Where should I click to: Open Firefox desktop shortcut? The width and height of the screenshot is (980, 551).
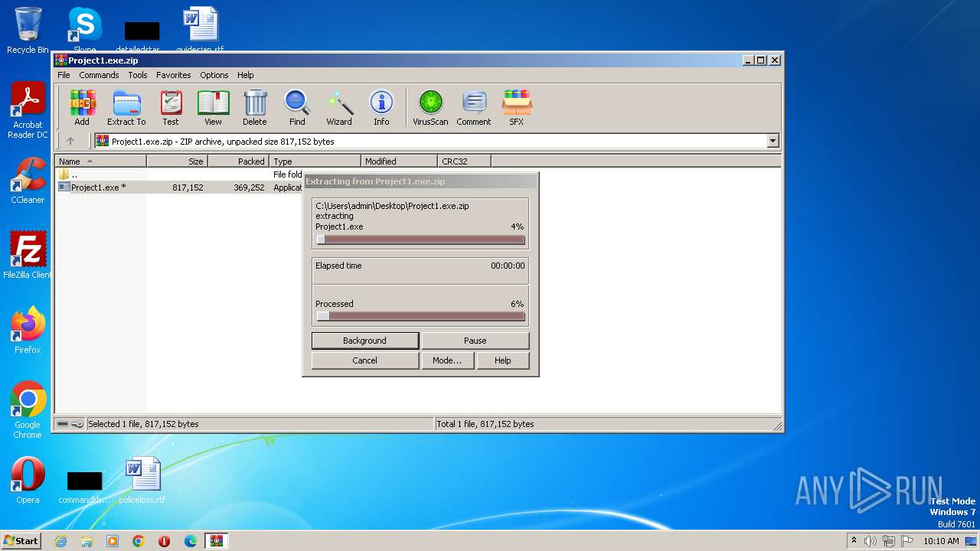(28, 330)
